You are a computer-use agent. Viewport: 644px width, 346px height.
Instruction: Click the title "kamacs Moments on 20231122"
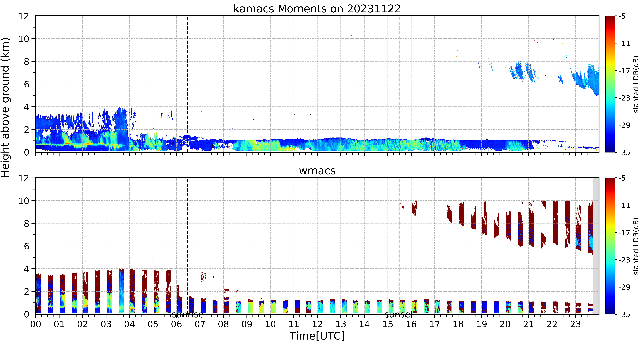[317, 9]
